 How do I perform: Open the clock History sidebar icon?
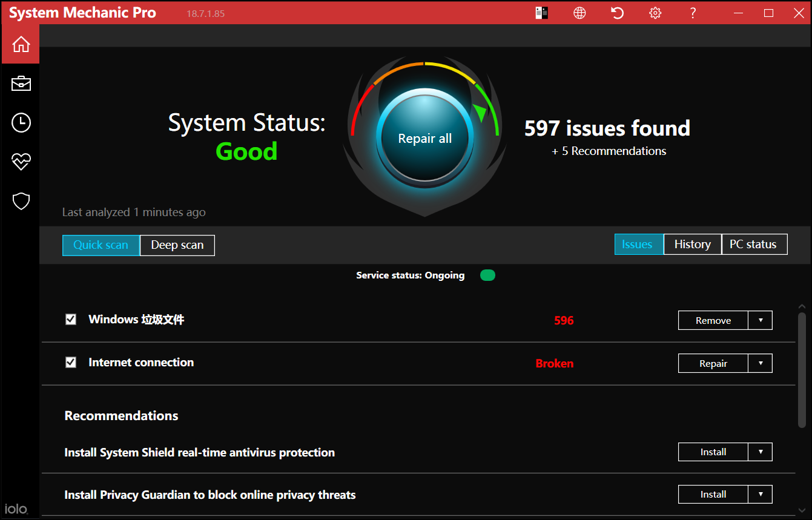21,122
